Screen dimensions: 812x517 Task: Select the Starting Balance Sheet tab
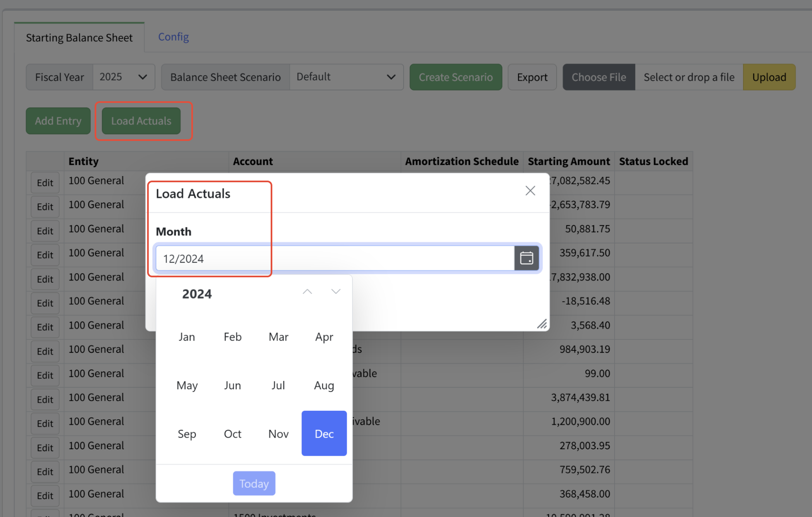[x=79, y=38]
